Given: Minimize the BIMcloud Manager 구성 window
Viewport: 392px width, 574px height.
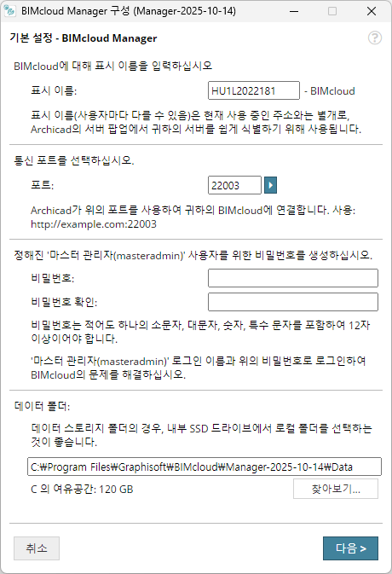Looking at the screenshot, I should click(294, 11).
